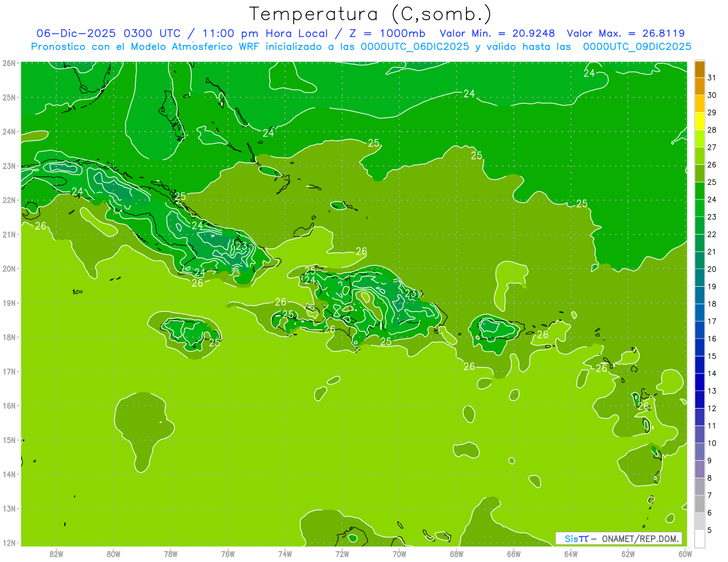Click the '64W' longitude axis label

[571, 554]
